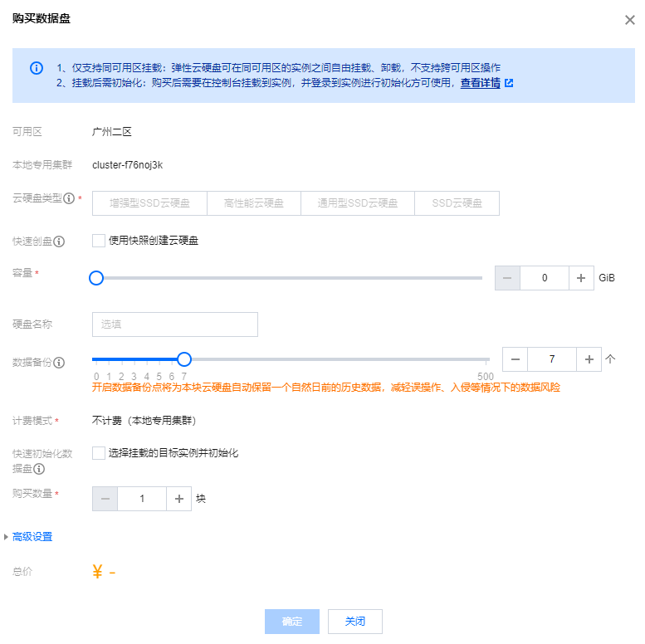The image size is (645, 644).
Task: Click the 数据备份 slider handle
Action: coord(184,359)
